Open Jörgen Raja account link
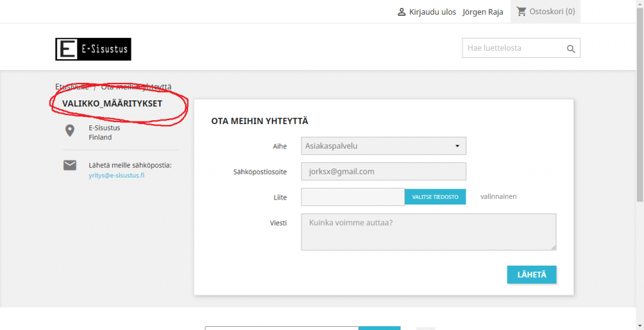The width and height of the screenshot is (644, 330). point(482,12)
